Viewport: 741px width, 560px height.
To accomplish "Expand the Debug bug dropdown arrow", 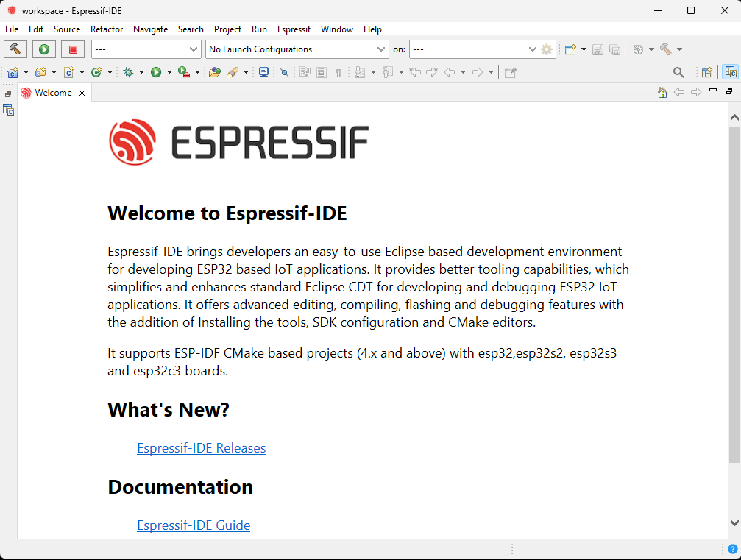I will point(141,72).
